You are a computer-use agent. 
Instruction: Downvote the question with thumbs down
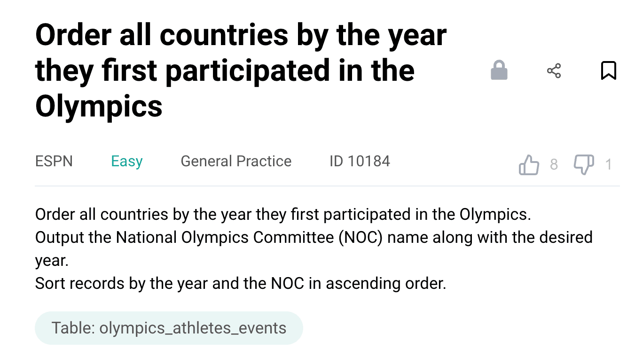click(x=584, y=165)
